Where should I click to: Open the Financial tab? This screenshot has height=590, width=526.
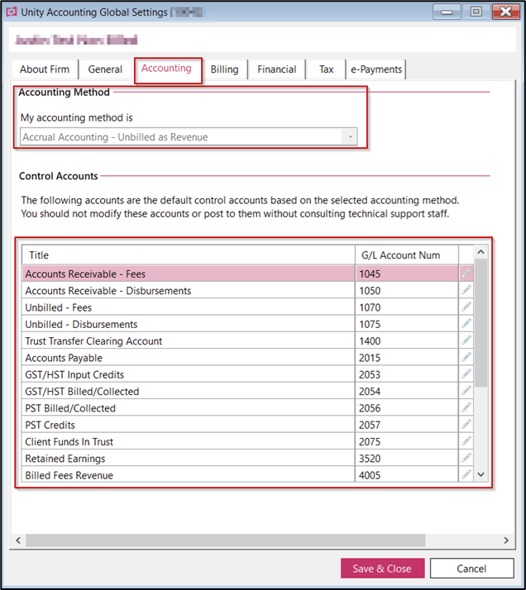click(x=277, y=69)
